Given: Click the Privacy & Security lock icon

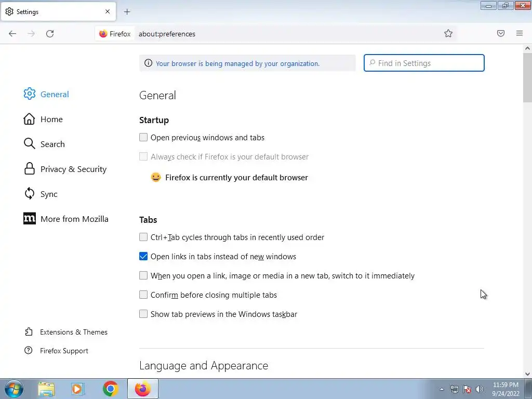Looking at the screenshot, I should [29, 169].
